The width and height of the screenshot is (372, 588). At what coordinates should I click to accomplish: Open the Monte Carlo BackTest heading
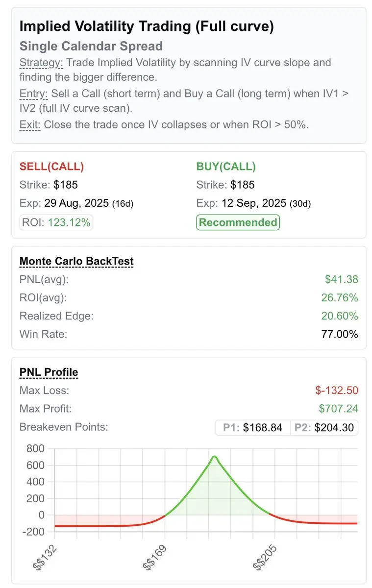[x=76, y=261]
